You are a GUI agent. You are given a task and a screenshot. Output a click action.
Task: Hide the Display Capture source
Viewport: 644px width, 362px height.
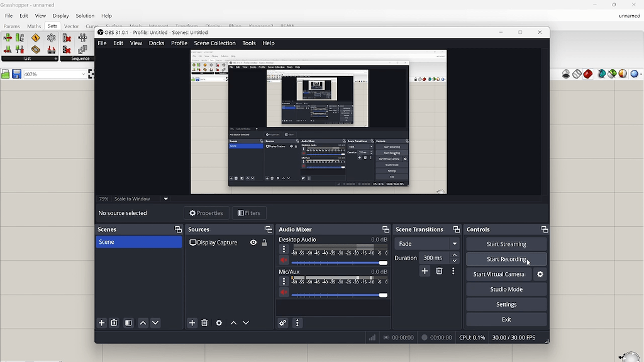[253, 243]
